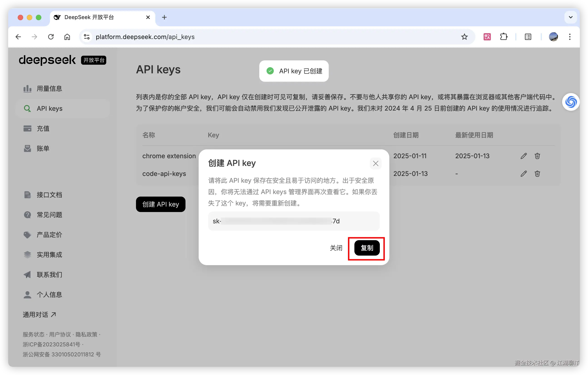
Task: Edit the chrome extension key name
Action: [524, 156]
